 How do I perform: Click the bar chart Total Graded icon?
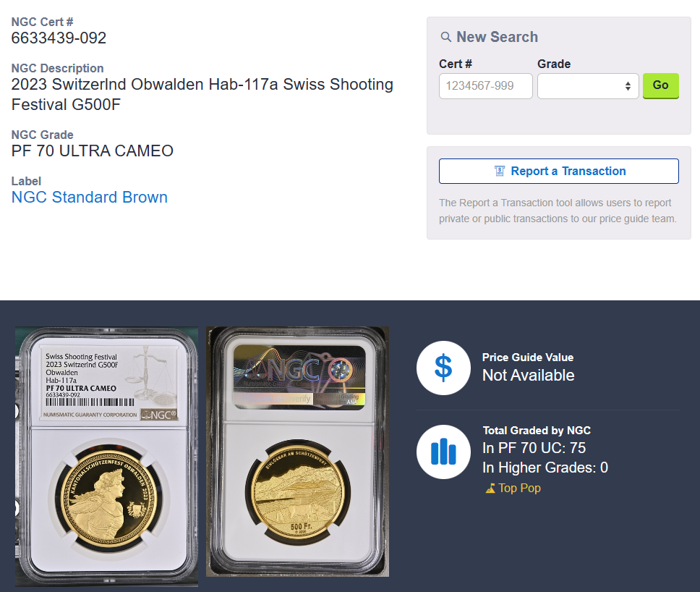coord(443,452)
